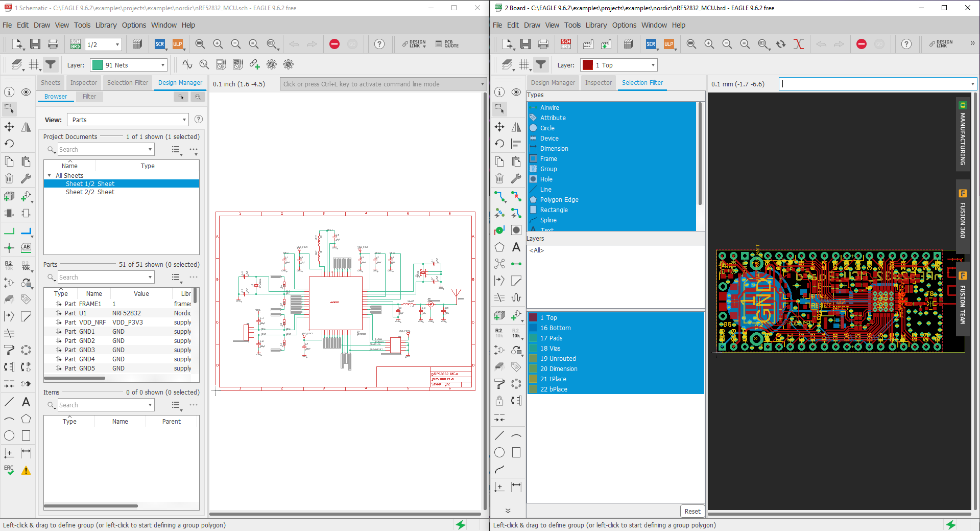Click the red swatch in board Layer selector

(x=588, y=65)
